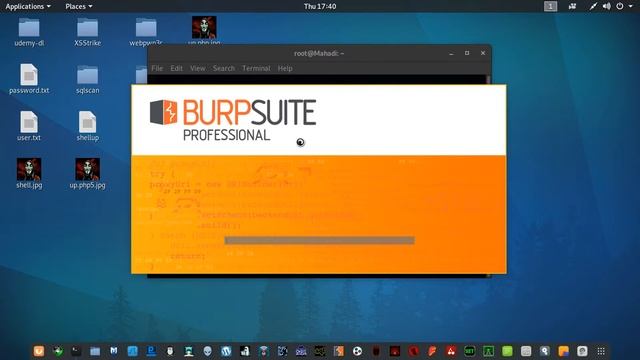This screenshot has width=640, height=360.
Task: Open Files folder icon in dock
Action: coord(95,351)
